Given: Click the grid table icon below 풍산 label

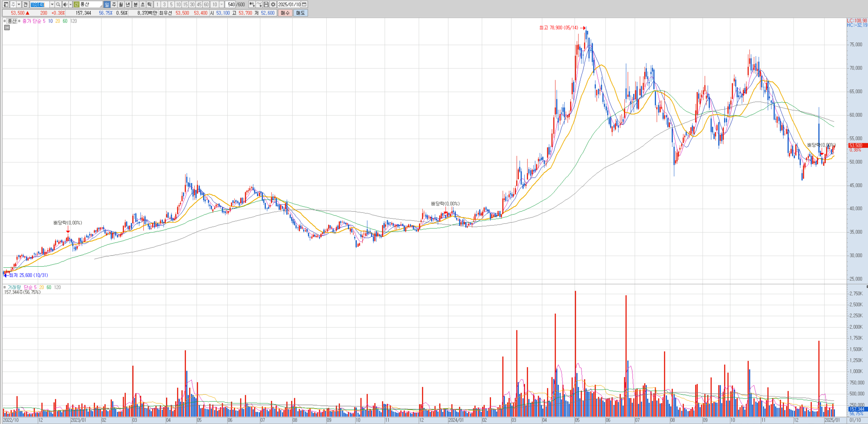Looking at the screenshot, I should pyautogui.click(x=7, y=28).
